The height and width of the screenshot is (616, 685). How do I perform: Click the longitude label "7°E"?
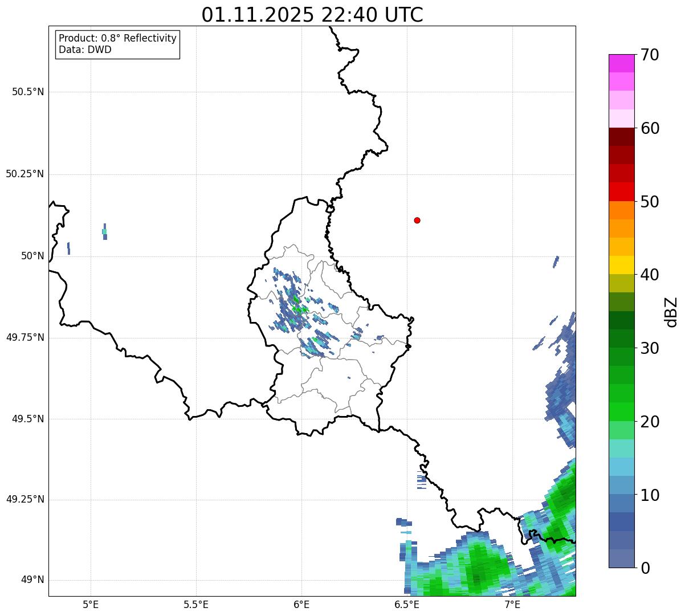(x=512, y=604)
